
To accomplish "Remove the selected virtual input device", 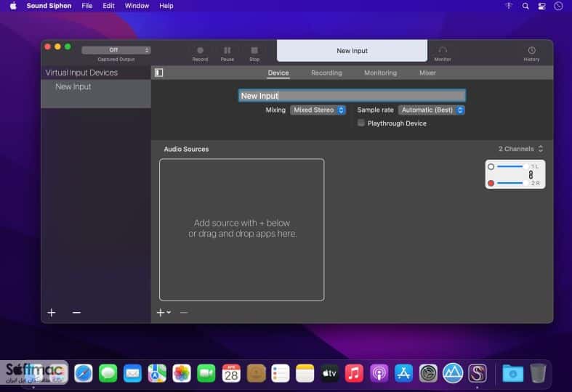I will [76, 312].
